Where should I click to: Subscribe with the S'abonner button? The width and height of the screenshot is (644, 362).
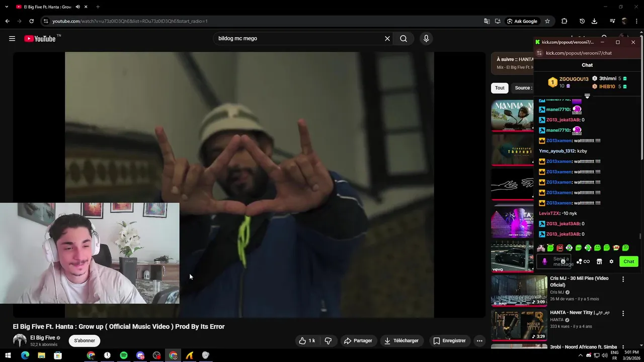click(x=85, y=341)
